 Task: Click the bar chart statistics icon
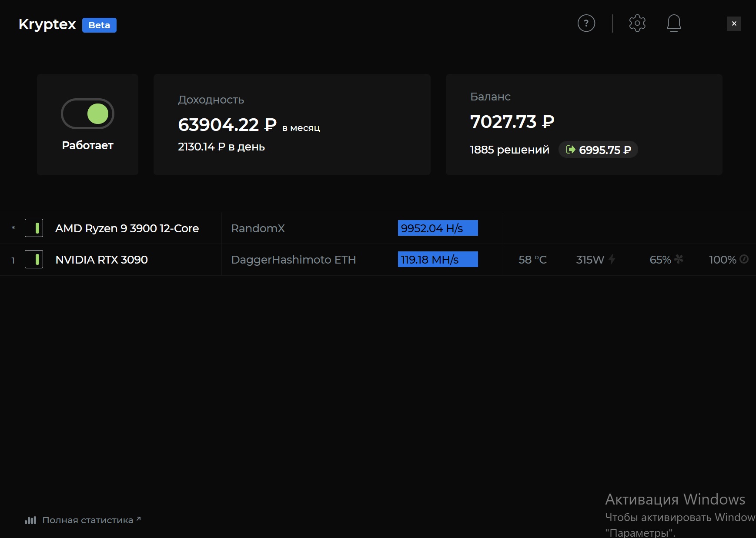tap(30, 520)
